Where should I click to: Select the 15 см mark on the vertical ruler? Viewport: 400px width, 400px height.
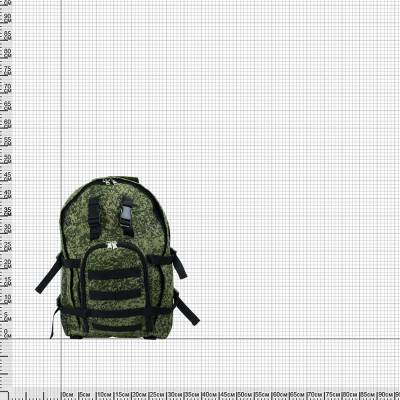[x=7, y=281]
